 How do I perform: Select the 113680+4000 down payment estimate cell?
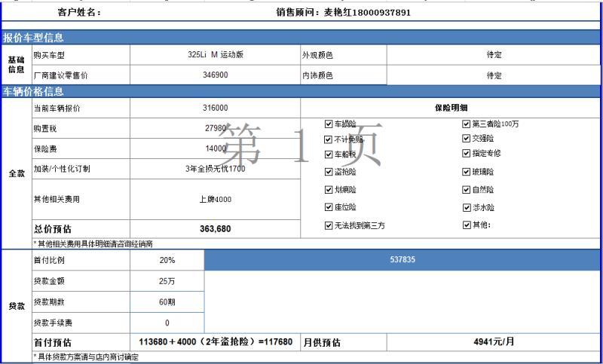point(216,341)
